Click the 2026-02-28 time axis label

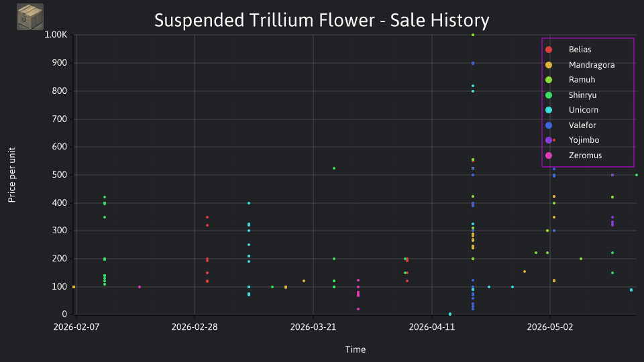(x=195, y=327)
